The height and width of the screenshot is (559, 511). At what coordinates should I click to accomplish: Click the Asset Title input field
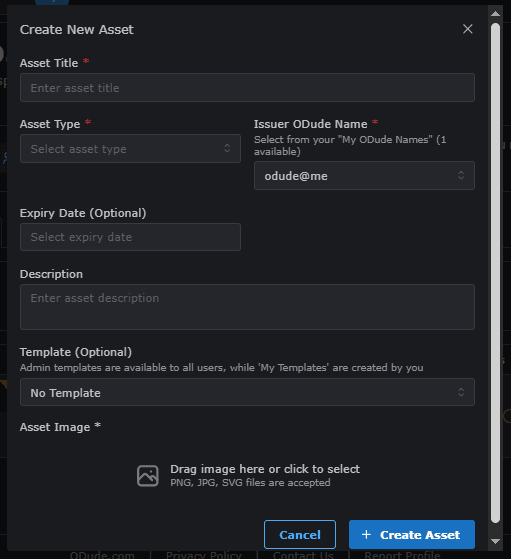click(x=247, y=88)
